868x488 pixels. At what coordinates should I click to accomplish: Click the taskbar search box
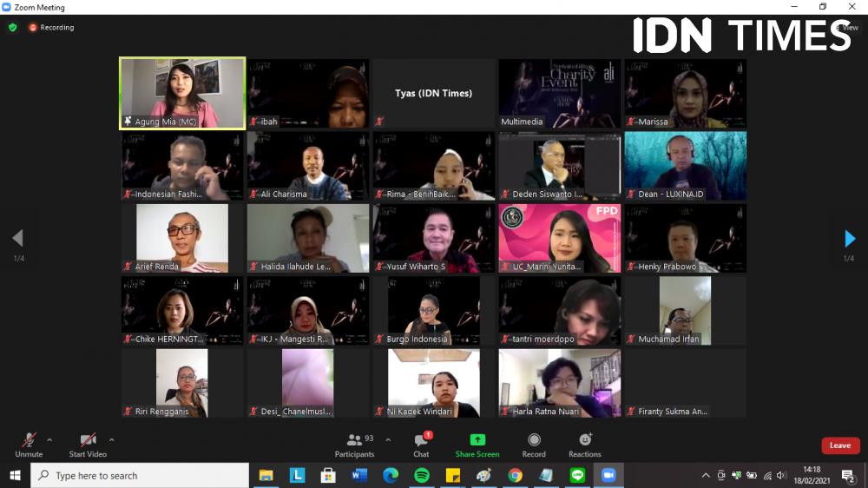[140, 475]
